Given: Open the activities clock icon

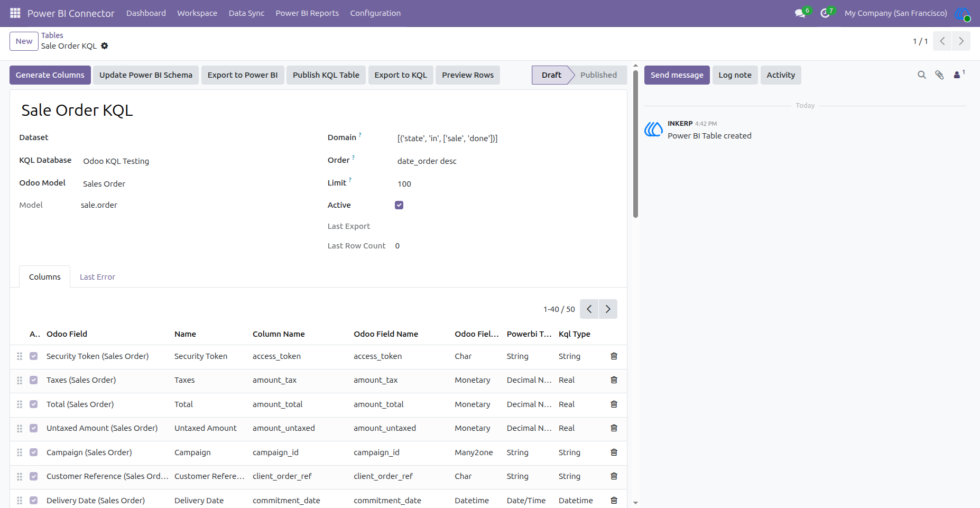Looking at the screenshot, I should (x=825, y=13).
